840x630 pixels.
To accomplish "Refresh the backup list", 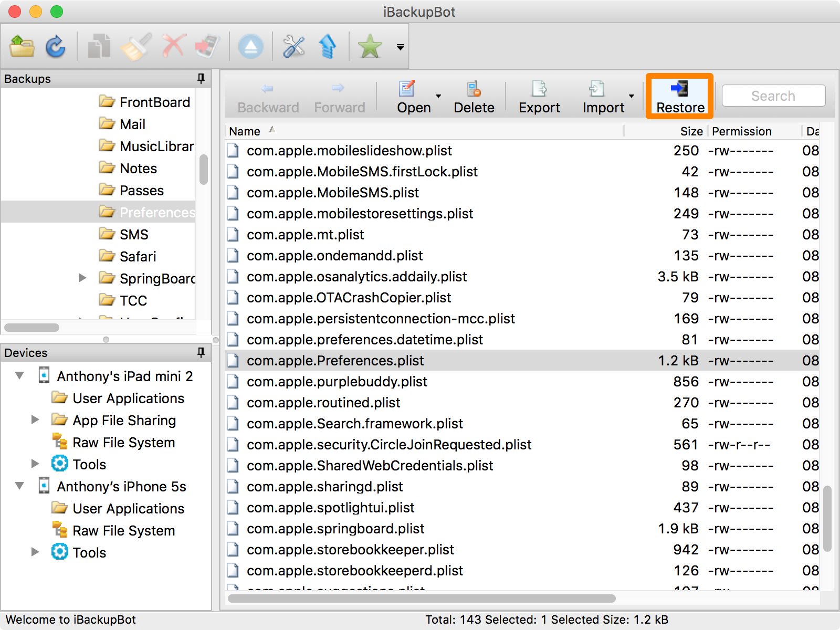I will point(55,46).
